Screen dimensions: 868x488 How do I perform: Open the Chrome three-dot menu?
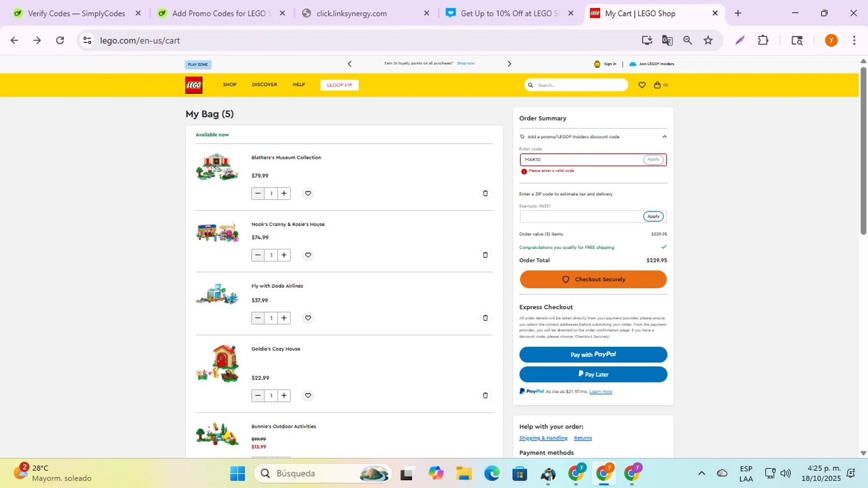tap(854, 40)
